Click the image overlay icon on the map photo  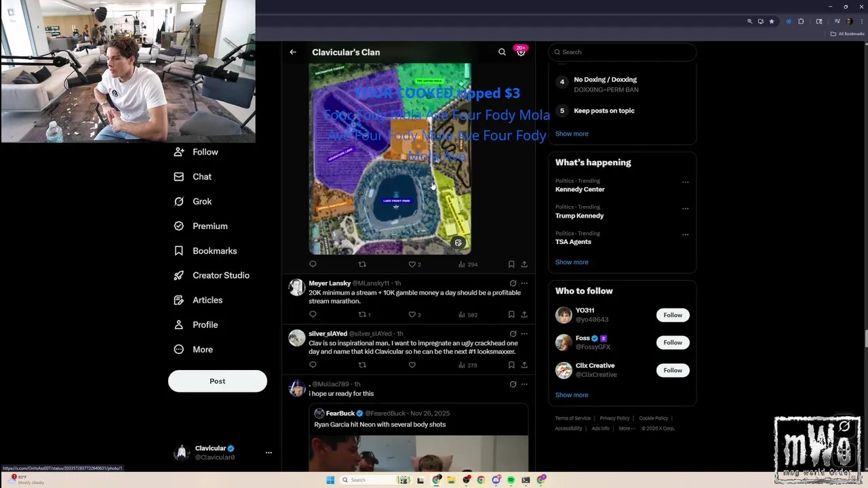click(458, 243)
